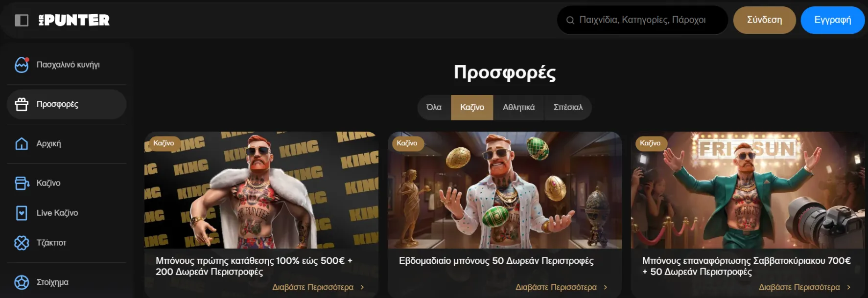Select the Σπέσιαλ tab

[568, 107]
